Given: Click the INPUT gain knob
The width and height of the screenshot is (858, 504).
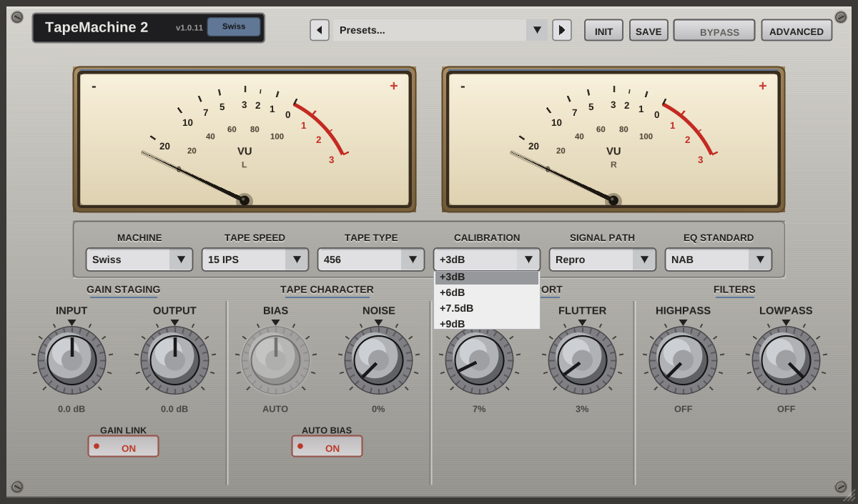Looking at the screenshot, I should pyautogui.click(x=71, y=360).
